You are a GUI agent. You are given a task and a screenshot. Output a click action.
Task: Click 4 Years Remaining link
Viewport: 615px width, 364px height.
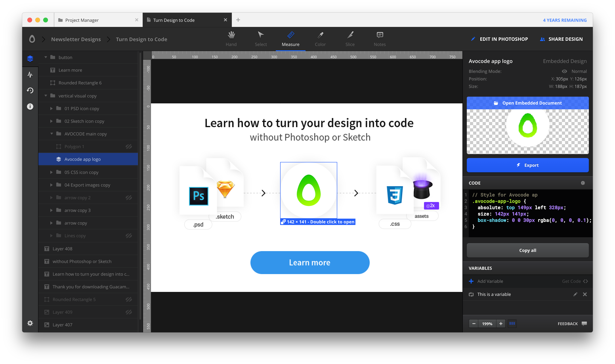[564, 20]
